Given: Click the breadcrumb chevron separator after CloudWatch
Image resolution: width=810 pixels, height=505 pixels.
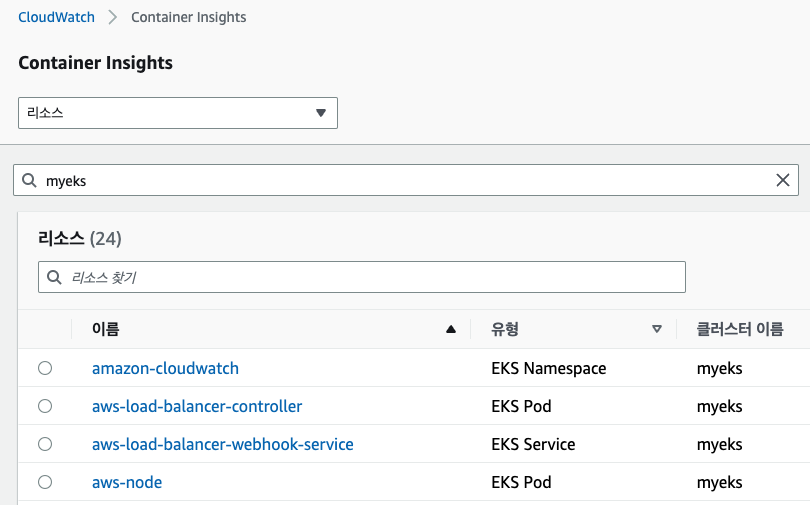Looking at the screenshot, I should pos(113,17).
